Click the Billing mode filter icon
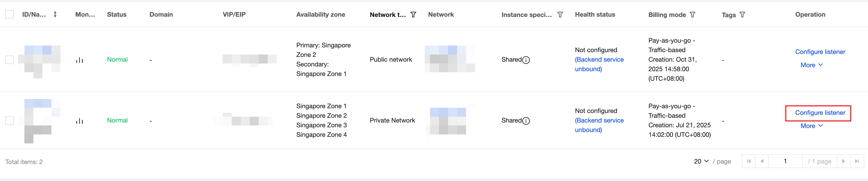 coord(692,15)
